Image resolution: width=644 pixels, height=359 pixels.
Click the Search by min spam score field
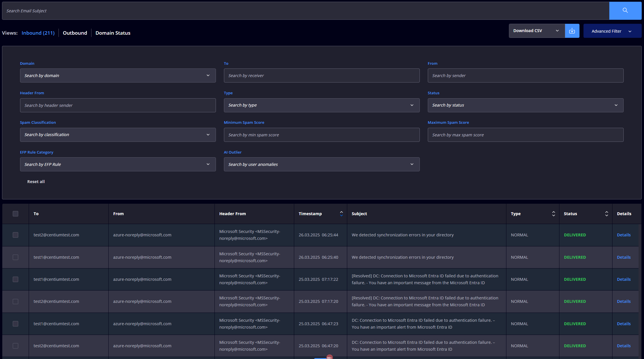pos(321,135)
